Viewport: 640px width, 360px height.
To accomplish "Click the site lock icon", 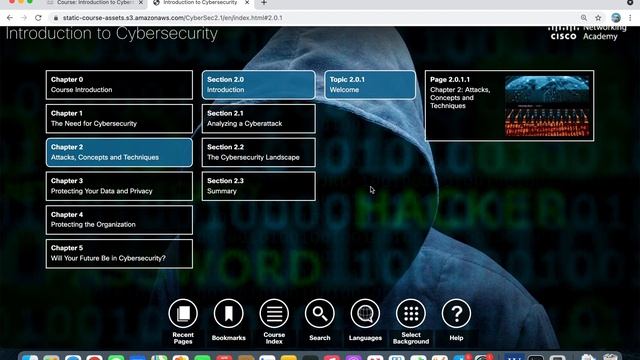I will click(56, 18).
